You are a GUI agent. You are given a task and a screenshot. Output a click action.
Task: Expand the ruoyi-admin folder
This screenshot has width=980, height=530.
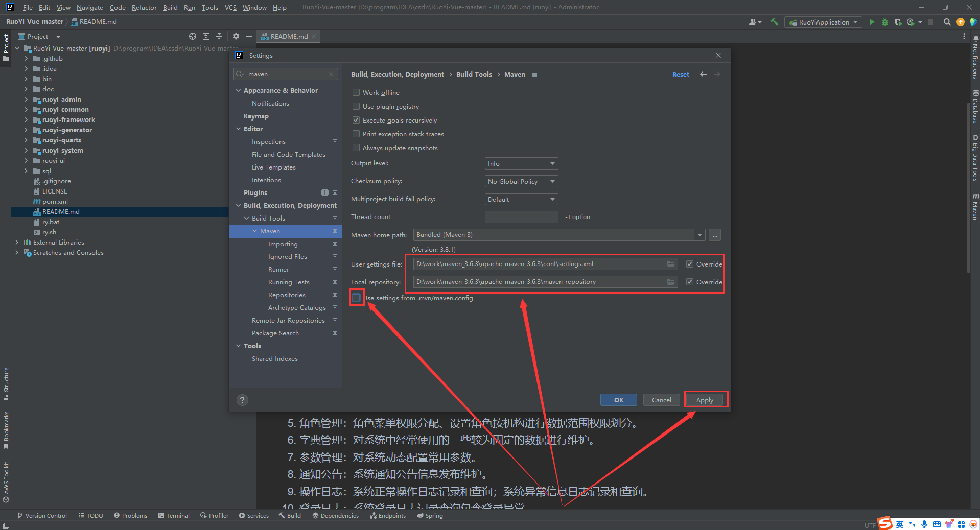pyautogui.click(x=26, y=99)
